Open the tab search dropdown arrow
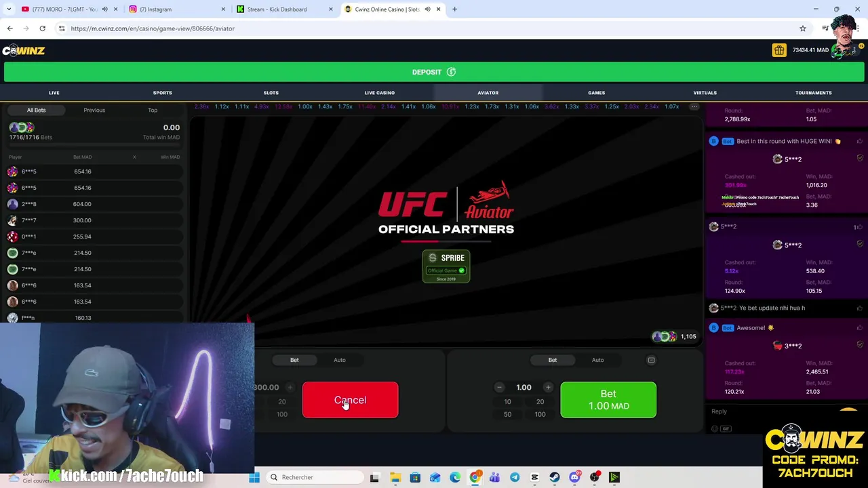The width and height of the screenshot is (868, 488). 9,9
